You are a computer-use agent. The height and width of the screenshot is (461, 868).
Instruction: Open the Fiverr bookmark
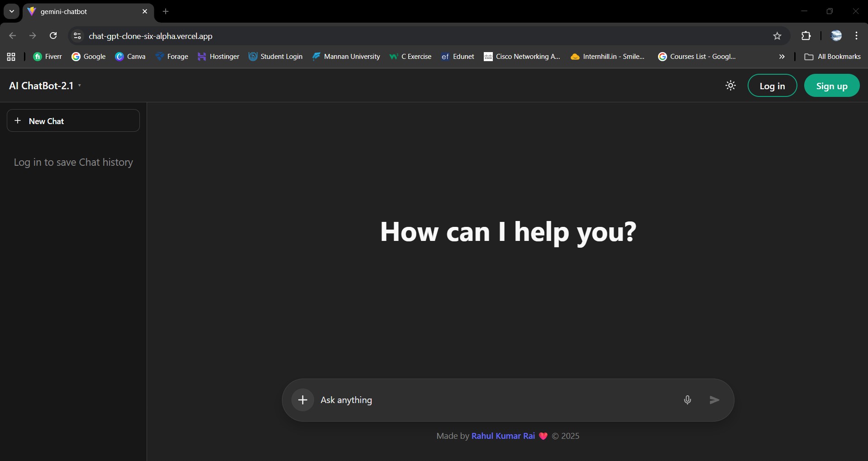click(48, 57)
